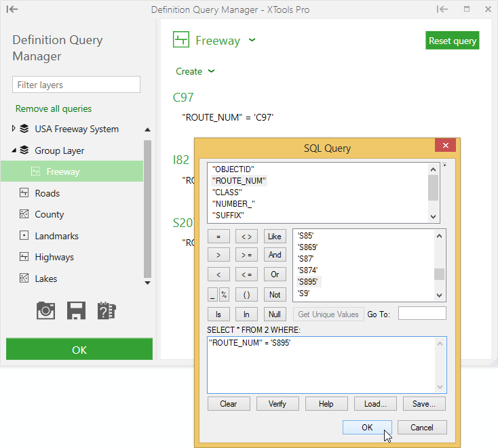Select the "CLASS" field in list

point(227,192)
